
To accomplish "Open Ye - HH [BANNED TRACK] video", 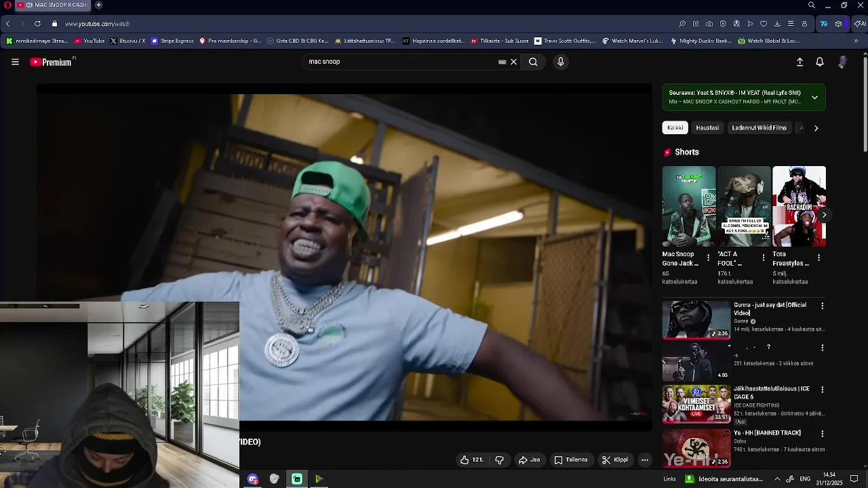I will [x=696, y=448].
